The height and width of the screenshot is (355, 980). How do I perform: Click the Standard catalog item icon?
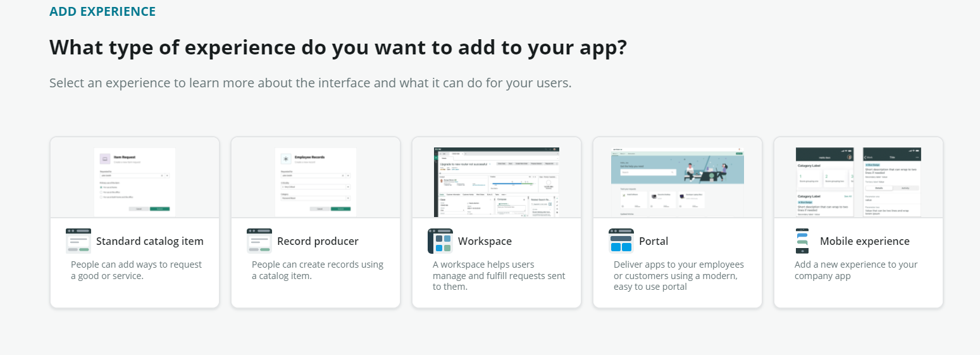click(78, 241)
